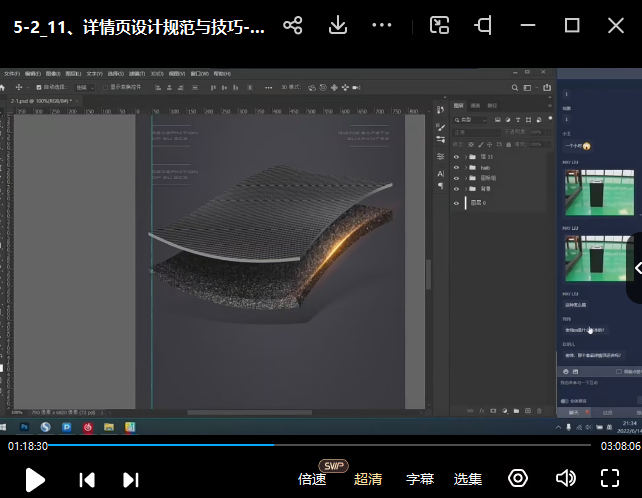Download the video using the download icon
This screenshot has height=498, width=642.
[x=338, y=25]
